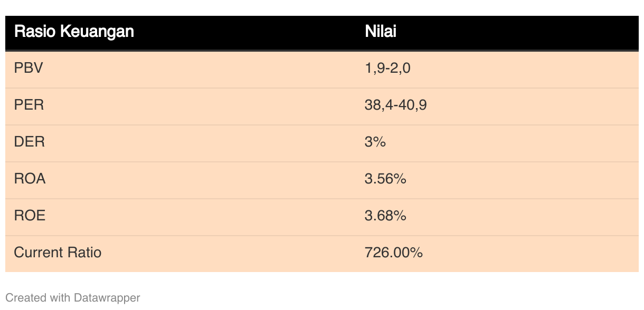This screenshot has width=644, height=310.
Task: Select the ROE row label
Action: click(x=30, y=216)
